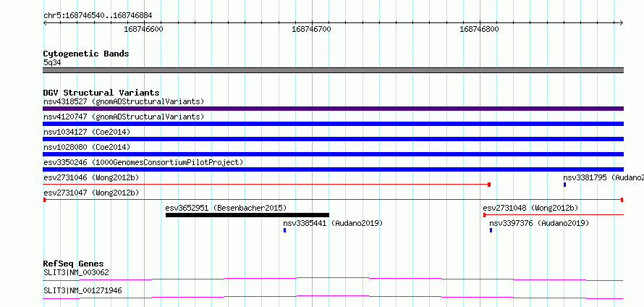This screenshot has height=307, width=644.
Task: Click the left red endpoint of esv2731047
Action: pyautogui.click(x=44, y=200)
